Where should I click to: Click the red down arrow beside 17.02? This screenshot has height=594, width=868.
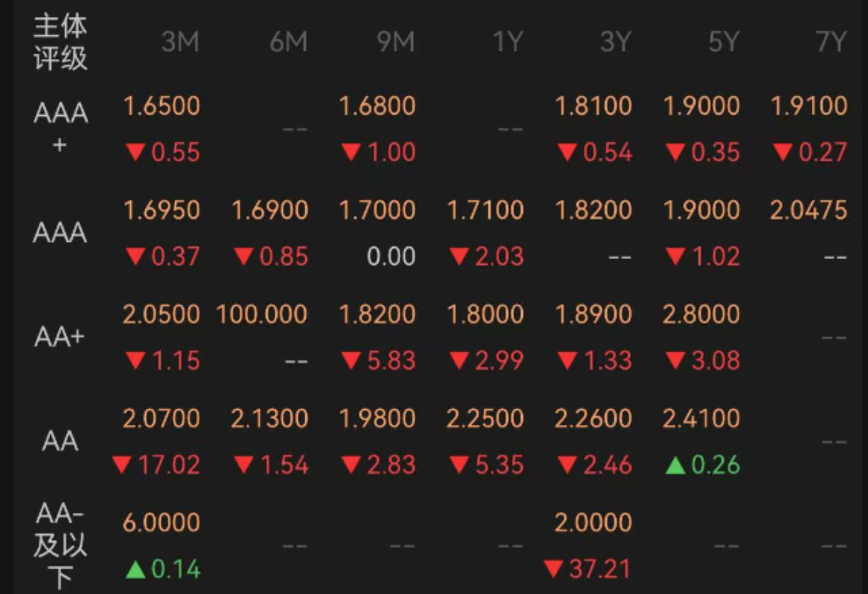(122, 465)
